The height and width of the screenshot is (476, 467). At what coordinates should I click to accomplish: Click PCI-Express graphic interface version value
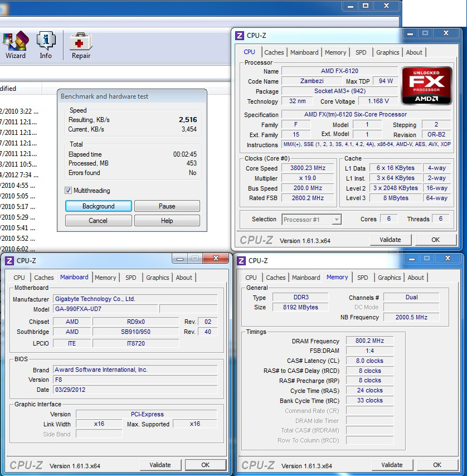[x=147, y=414]
